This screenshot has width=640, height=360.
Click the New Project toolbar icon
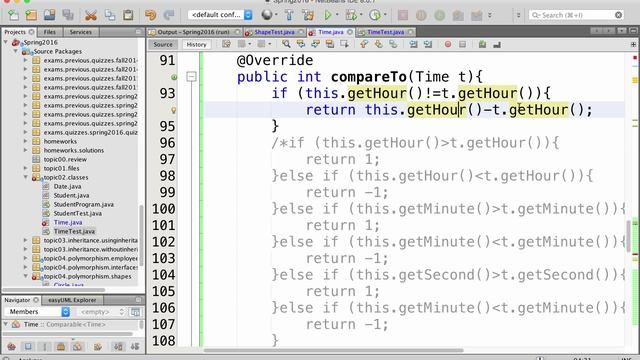(31, 16)
